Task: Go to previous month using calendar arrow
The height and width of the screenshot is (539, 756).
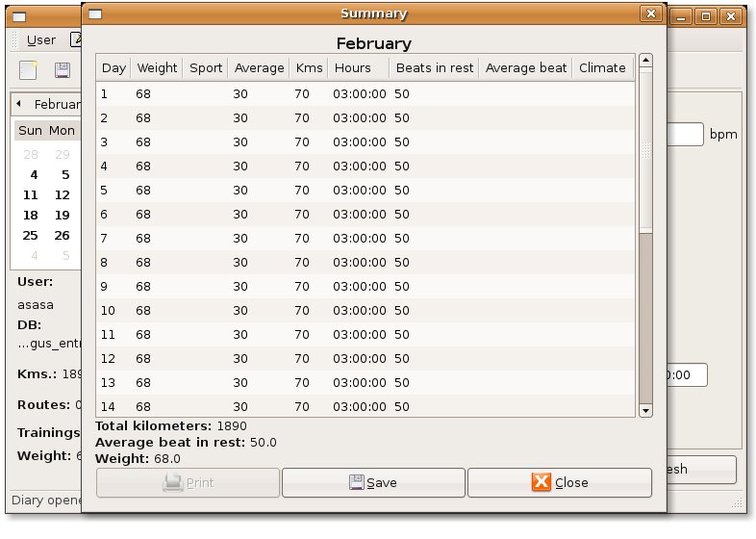Action: point(18,104)
